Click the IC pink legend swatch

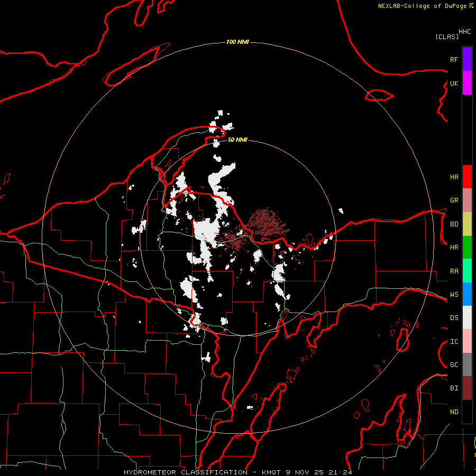click(467, 341)
